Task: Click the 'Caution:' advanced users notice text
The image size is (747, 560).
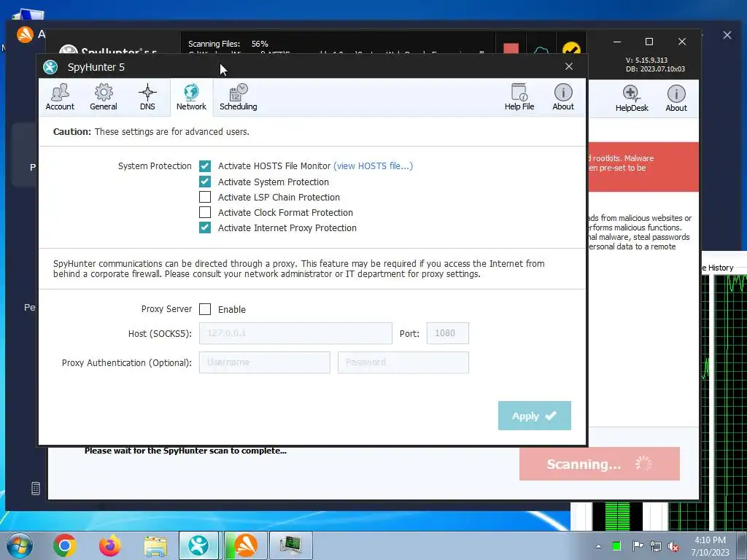Action: tap(151, 131)
